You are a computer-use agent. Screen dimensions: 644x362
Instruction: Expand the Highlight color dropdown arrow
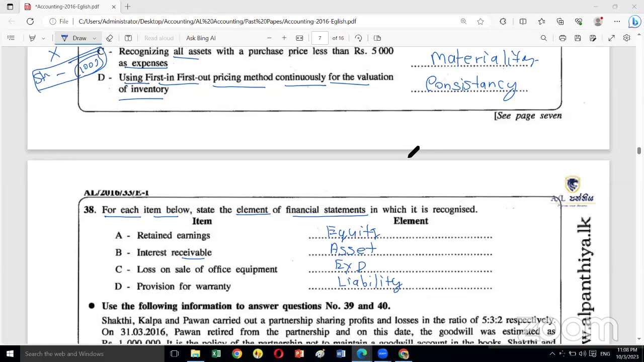43,38
